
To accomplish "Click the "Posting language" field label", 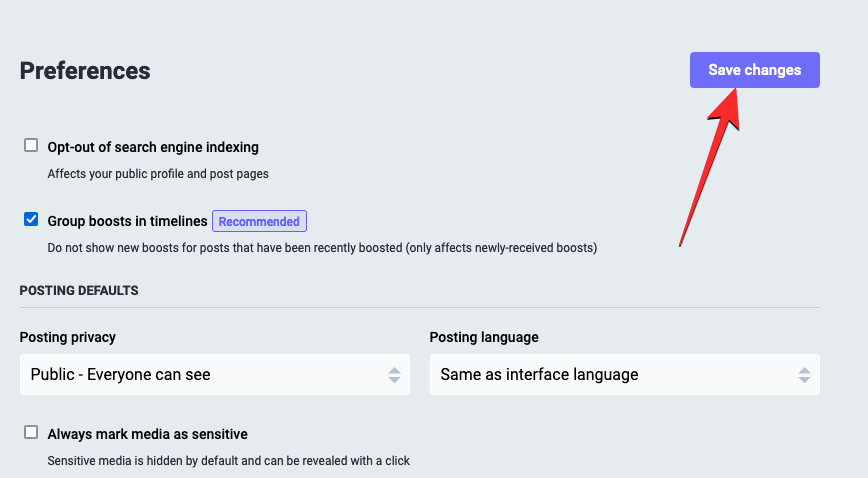I will click(x=484, y=337).
